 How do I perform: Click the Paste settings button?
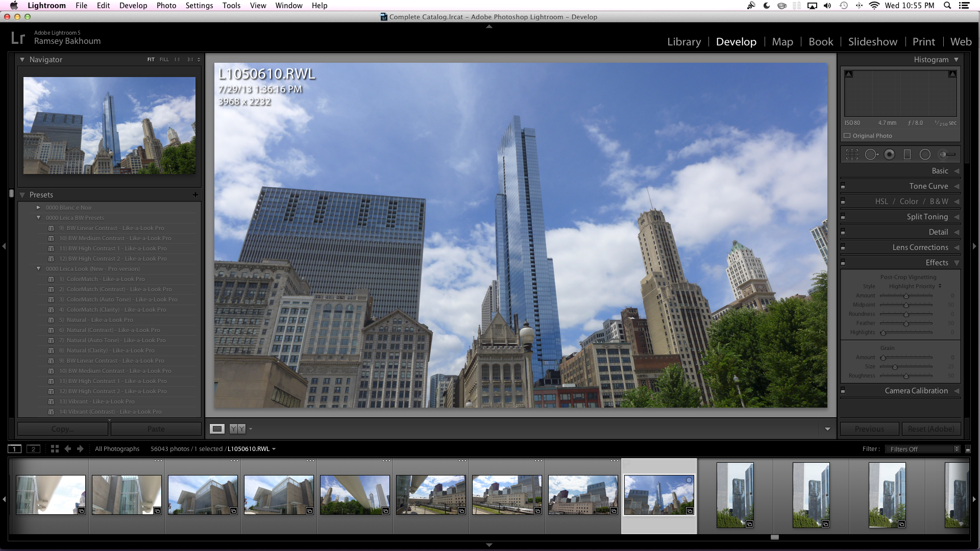point(156,428)
